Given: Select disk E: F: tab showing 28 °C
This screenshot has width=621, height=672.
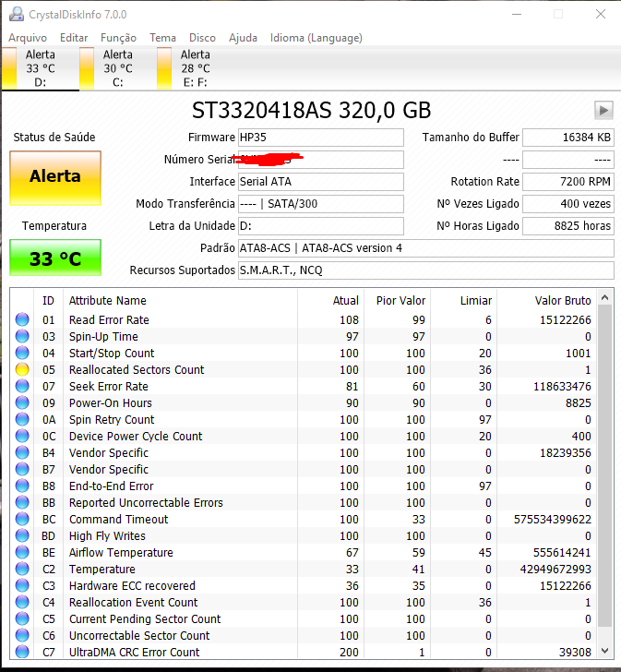Looking at the screenshot, I should 196,68.
